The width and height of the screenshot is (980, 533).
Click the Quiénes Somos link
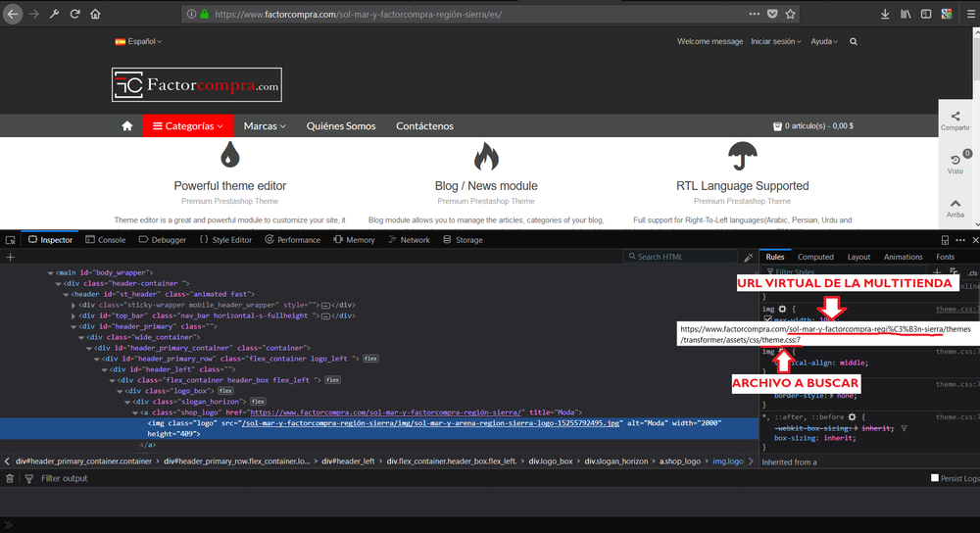pos(341,126)
